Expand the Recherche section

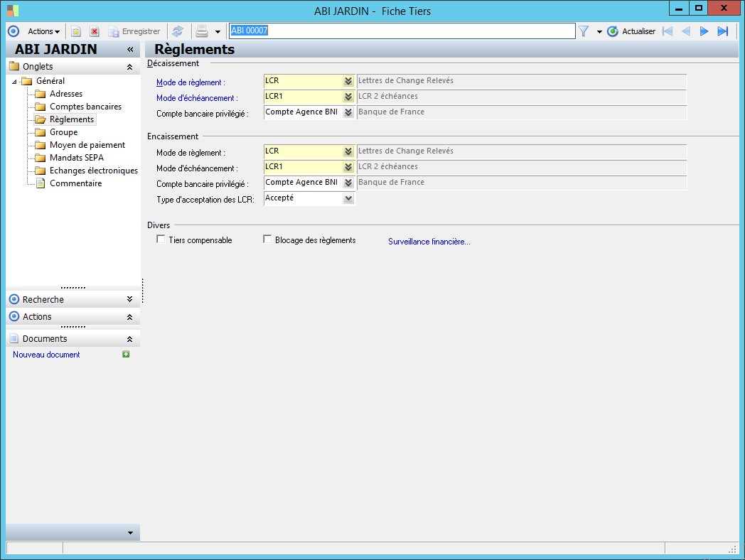tap(129, 299)
